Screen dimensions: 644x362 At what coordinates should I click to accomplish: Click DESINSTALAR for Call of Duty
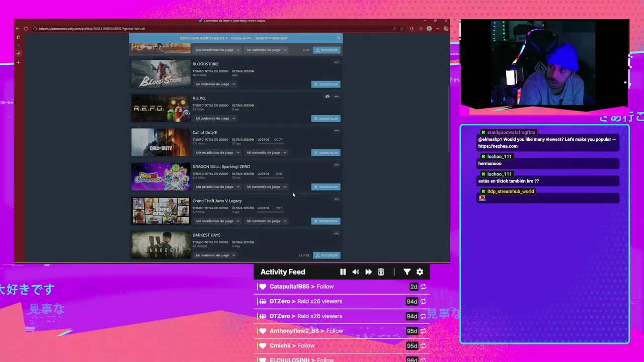(326, 152)
